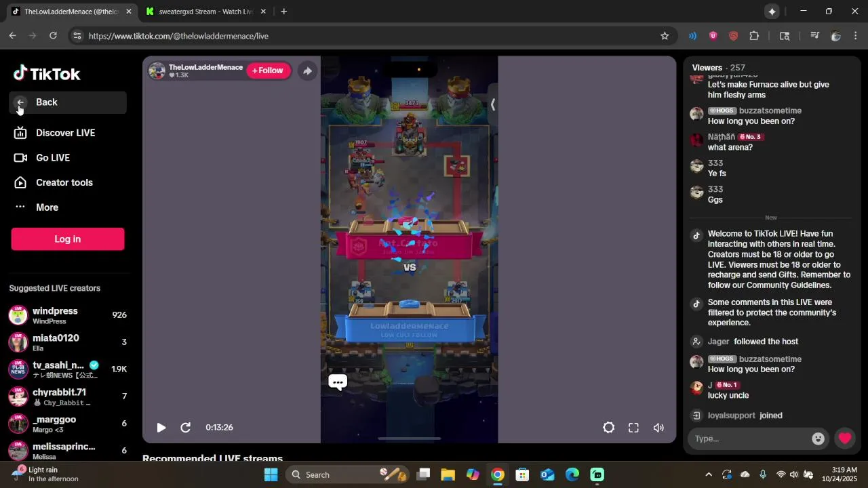Image resolution: width=868 pixels, height=488 pixels.
Task: Open Chrome side panel search icon
Action: [785, 36]
